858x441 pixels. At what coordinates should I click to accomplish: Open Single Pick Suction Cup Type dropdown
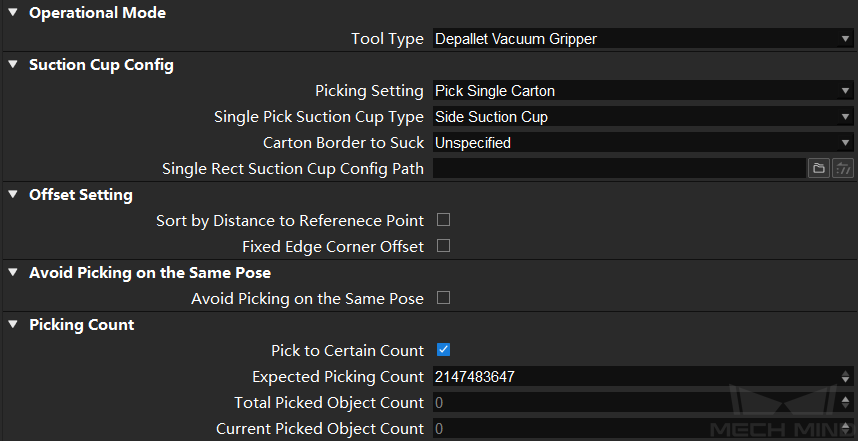tap(643, 117)
